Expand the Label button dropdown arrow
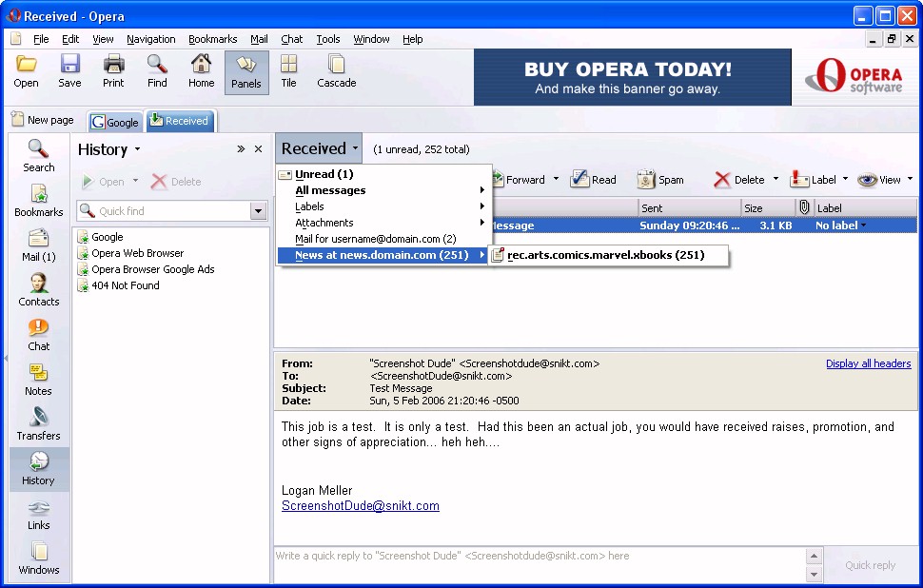This screenshot has height=588, width=923. [x=845, y=178]
